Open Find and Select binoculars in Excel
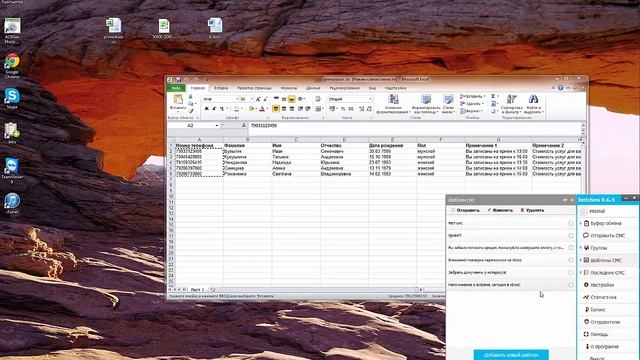Viewport: 640px width, 360px height. coord(533,104)
